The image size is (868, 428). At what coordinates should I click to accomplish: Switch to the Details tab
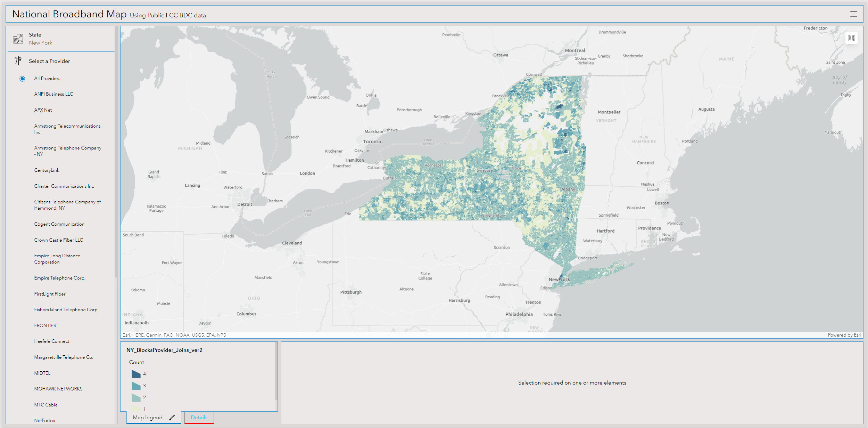(199, 418)
